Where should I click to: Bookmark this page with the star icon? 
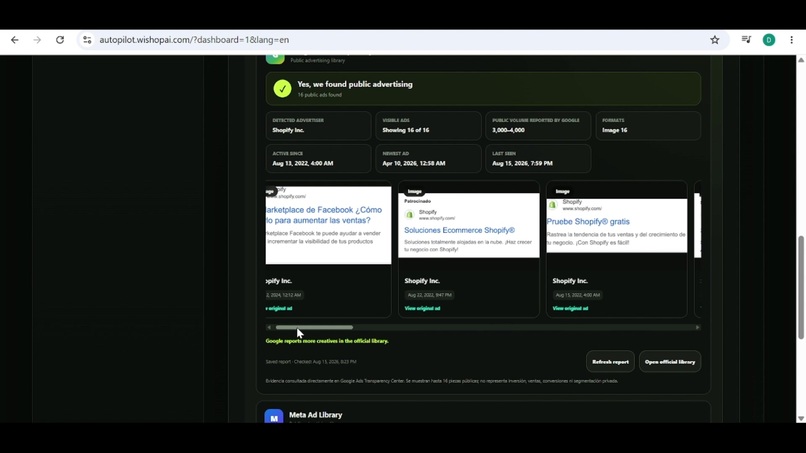715,40
